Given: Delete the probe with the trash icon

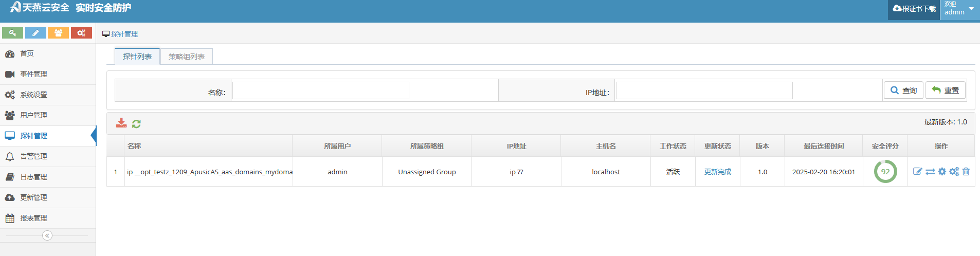Looking at the screenshot, I should [x=966, y=172].
